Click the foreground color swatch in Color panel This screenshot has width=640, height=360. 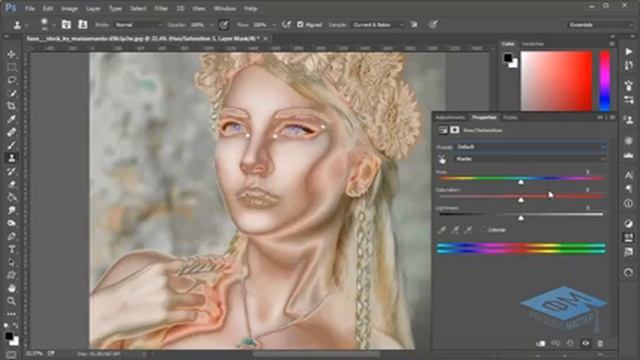[x=507, y=58]
